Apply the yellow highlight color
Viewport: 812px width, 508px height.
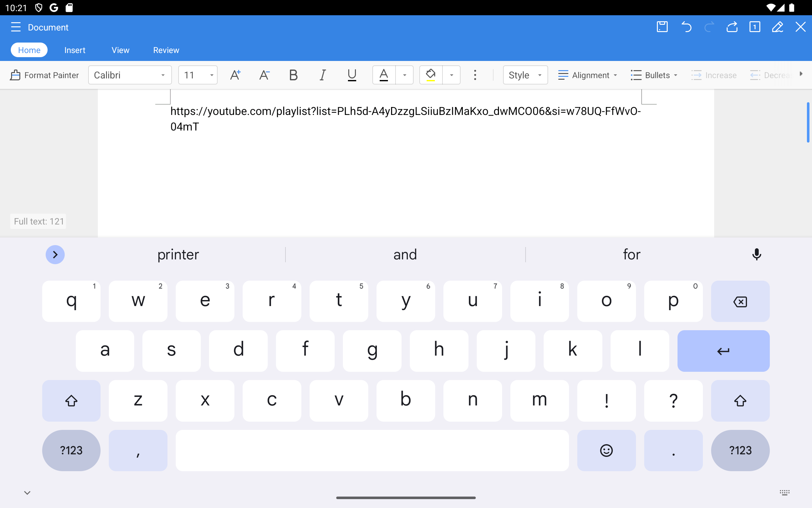[431, 75]
